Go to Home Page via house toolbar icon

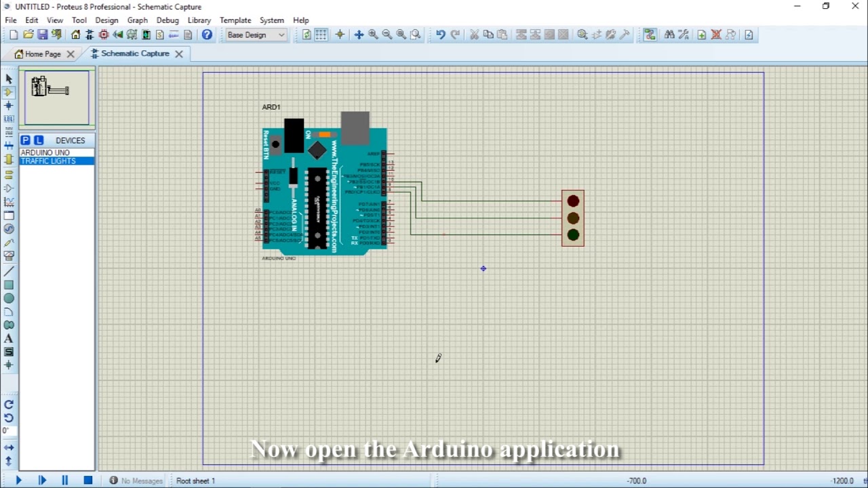coord(75,35)
